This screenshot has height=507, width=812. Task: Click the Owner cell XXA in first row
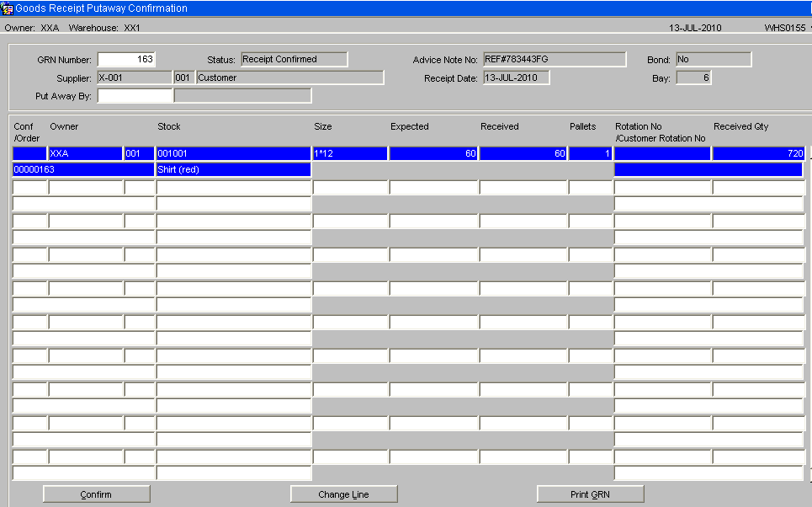(x=86, y=153)
